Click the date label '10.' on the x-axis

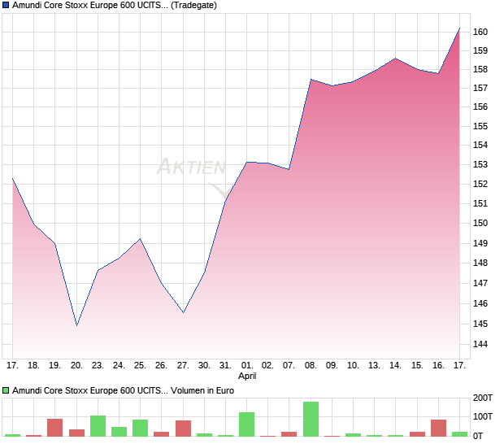tap(353, 366)
